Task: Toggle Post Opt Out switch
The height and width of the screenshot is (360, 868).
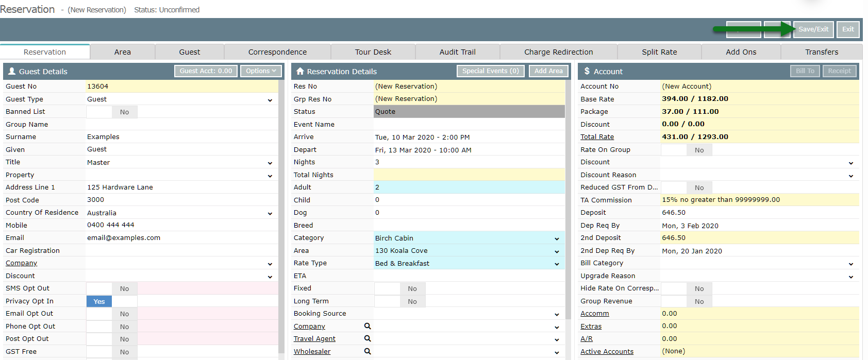Action: [112, 339]
